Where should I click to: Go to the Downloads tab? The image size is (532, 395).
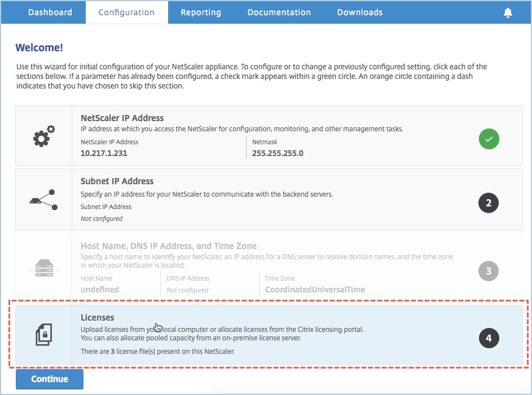[x=359, y=12]
